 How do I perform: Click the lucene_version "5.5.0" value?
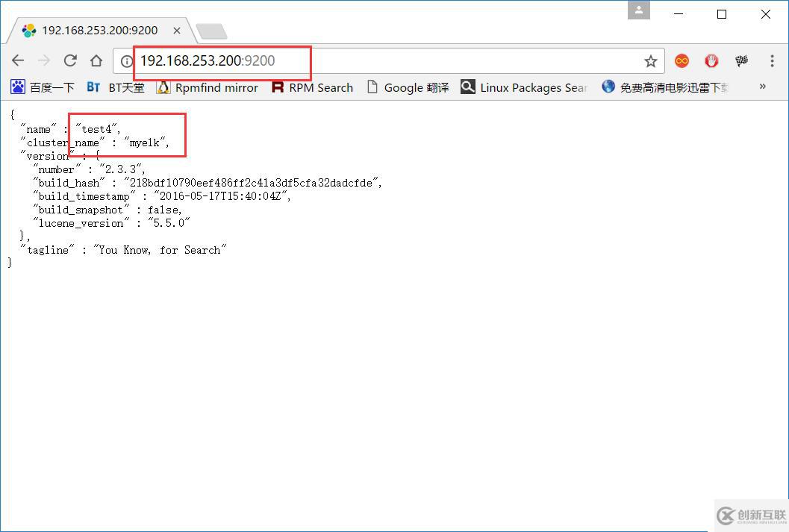coord(169,223)
